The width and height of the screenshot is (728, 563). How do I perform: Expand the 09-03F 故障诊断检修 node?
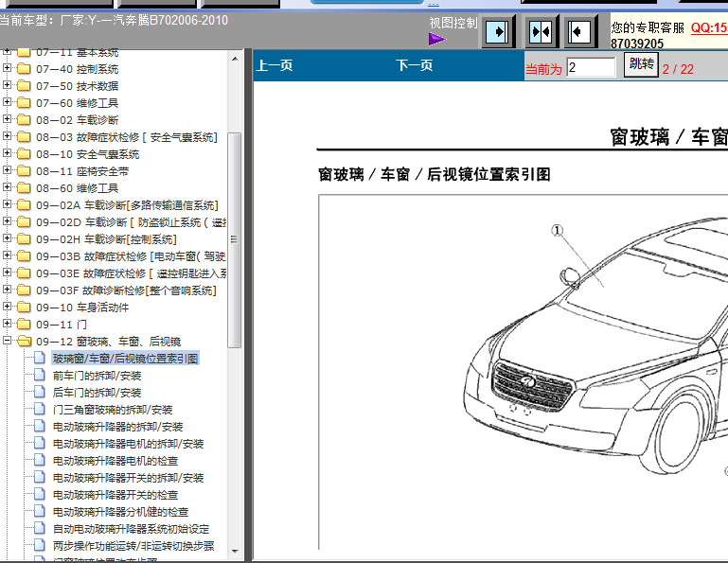point(7,290)
